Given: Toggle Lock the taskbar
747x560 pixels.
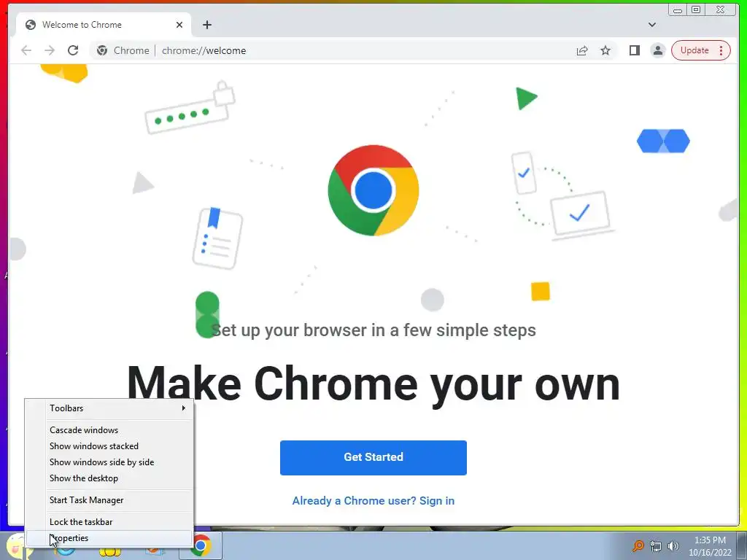Looking at the screenshot, I should [109, 522].
